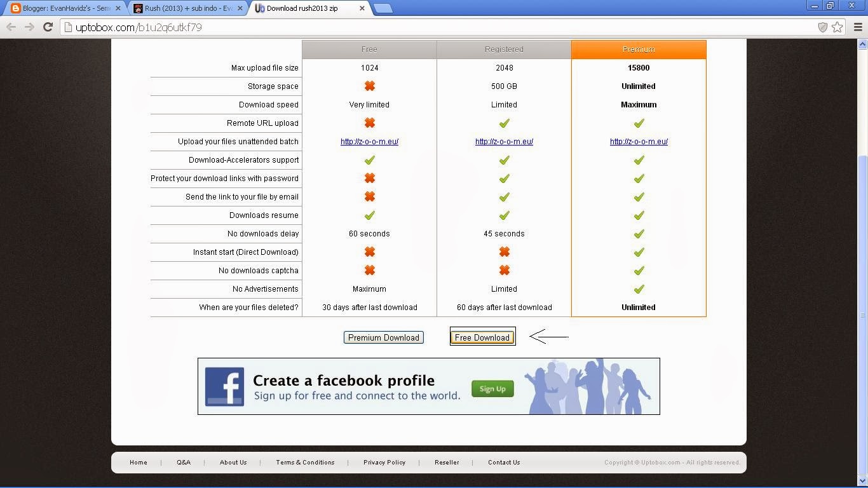Viewport: 868px width, 488px height.
Task: Click red X for Free Remote URL upload
Action: [369, 123]
